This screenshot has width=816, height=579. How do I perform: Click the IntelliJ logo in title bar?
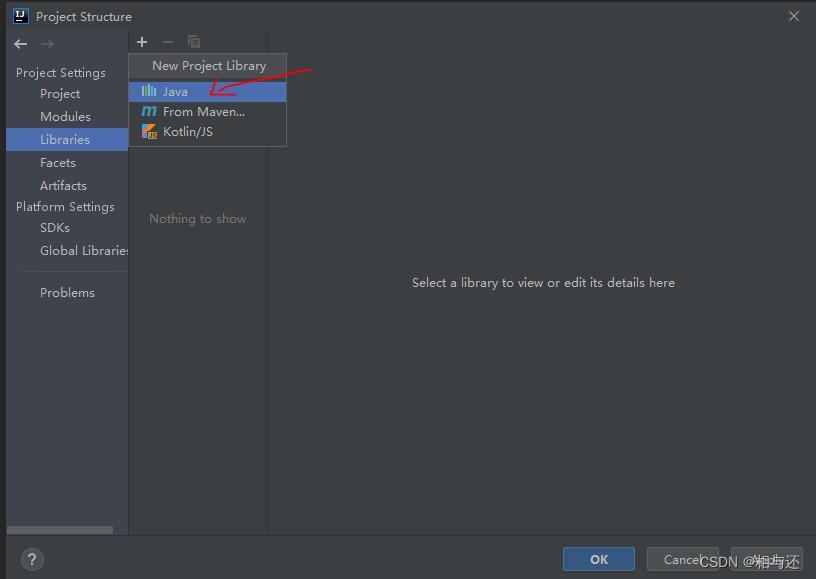21,16
